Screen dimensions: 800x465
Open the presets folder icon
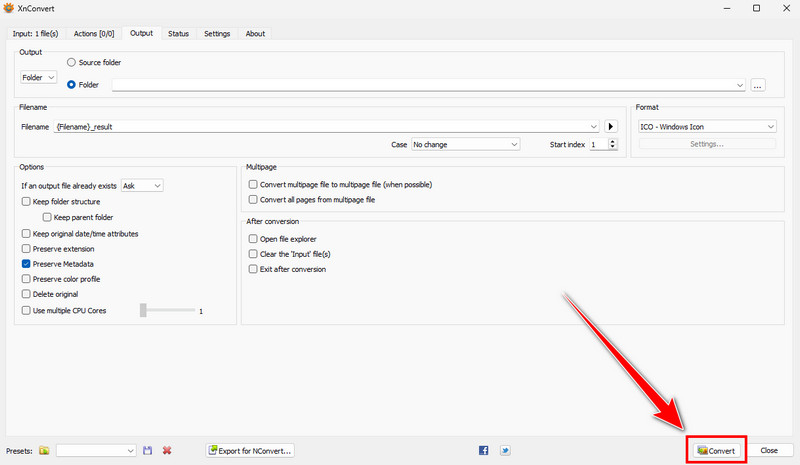[44, 451]
